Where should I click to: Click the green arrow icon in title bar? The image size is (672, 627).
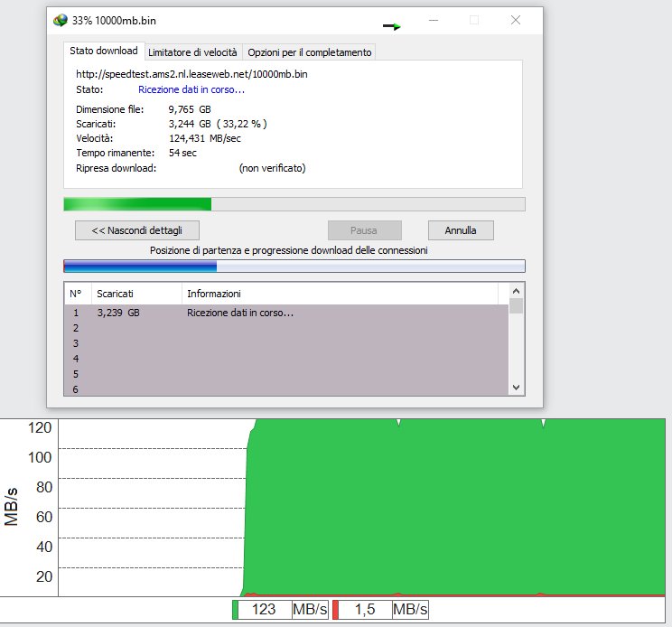(x=391, y=26)
